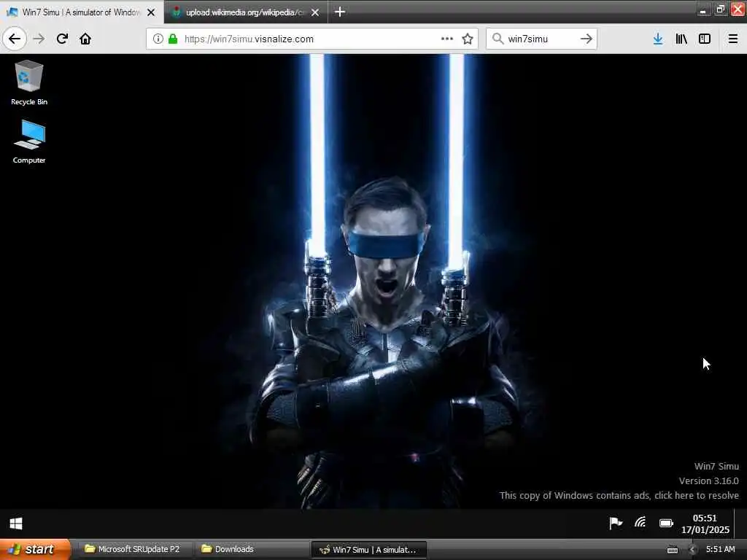Reload the page with the refresh icon
The height and width of the screenshot is (560, 747).
click(x=62, y=39)
